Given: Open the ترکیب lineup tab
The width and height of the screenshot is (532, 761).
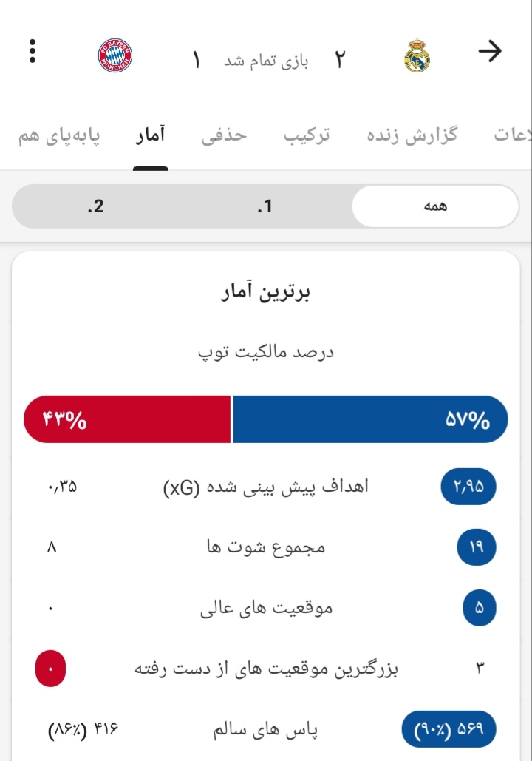Looking at the screenshot, I should click(x=307, y=135).
